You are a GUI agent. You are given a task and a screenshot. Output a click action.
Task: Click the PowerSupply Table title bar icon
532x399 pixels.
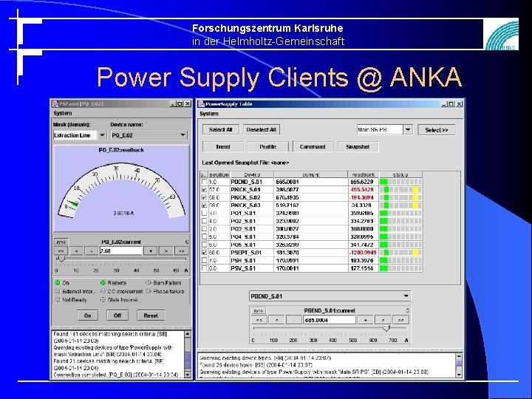point(201,104)
